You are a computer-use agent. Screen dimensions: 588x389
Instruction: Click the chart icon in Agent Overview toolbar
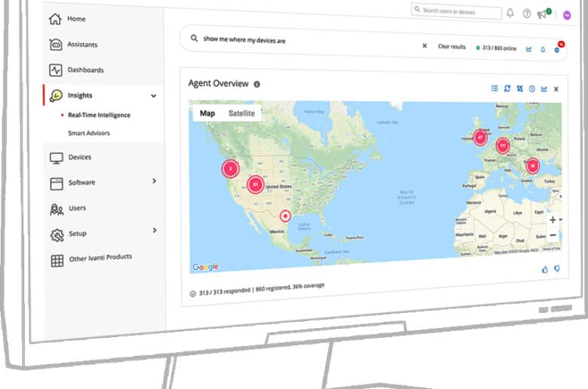click(x=544, y=89)
